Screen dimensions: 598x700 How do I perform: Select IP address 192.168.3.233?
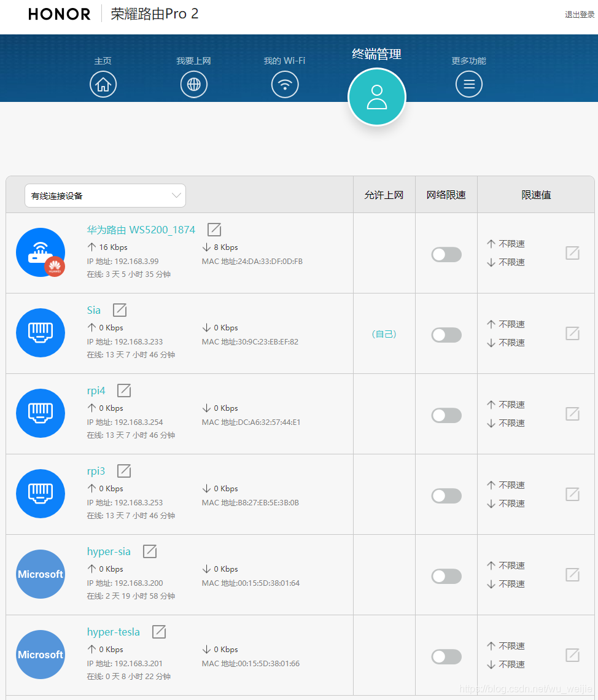coord(139,341)
